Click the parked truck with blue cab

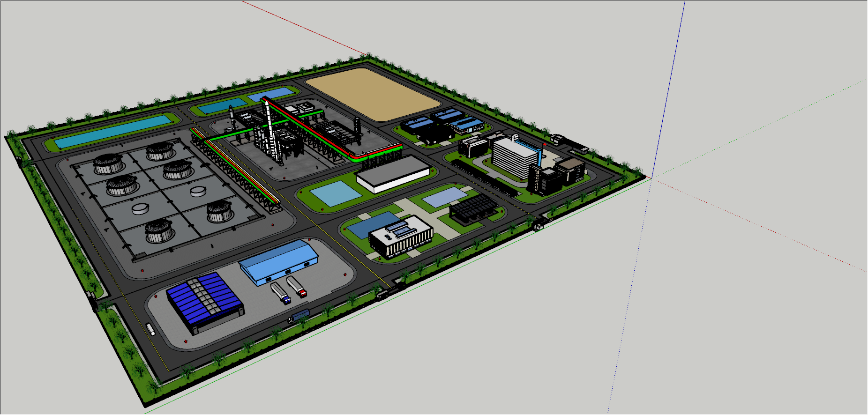pyautogui.click(x=281, y=293)
